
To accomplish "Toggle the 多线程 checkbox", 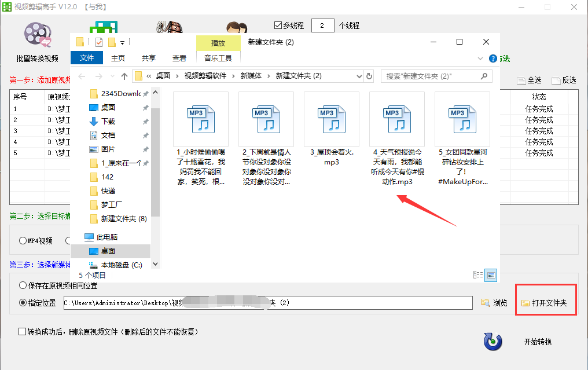I will pyautogui.click(x=278, y=25).
